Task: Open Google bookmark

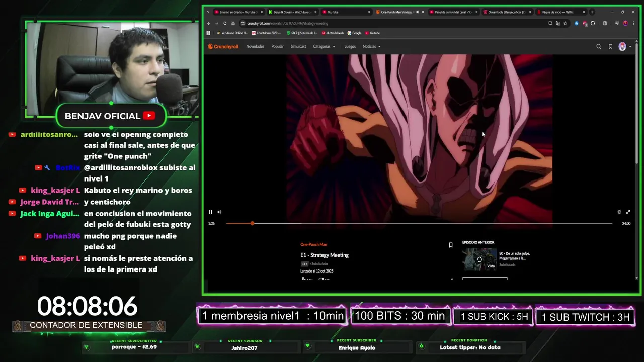Action: [354, 33]
